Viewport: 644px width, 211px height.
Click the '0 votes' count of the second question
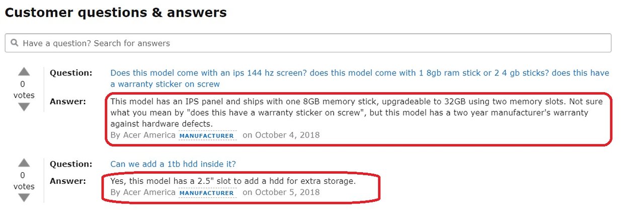tap(24, 181)
